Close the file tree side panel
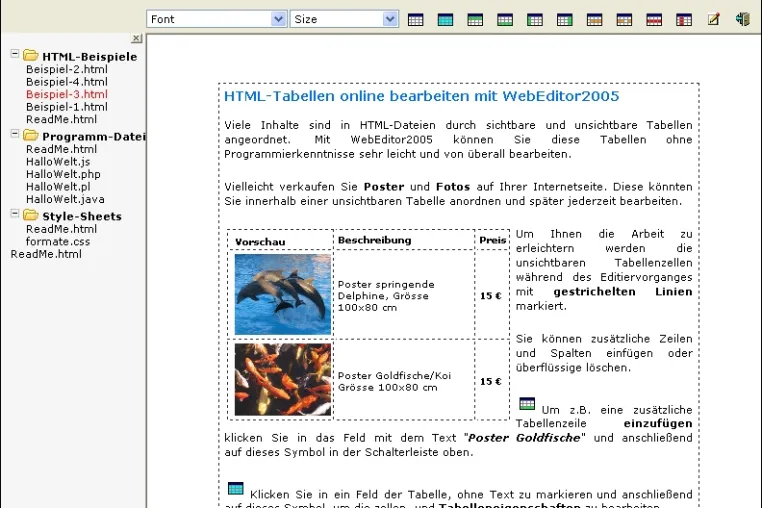The image size is (762, 508). pyautogui.click(x=137, y=38)
